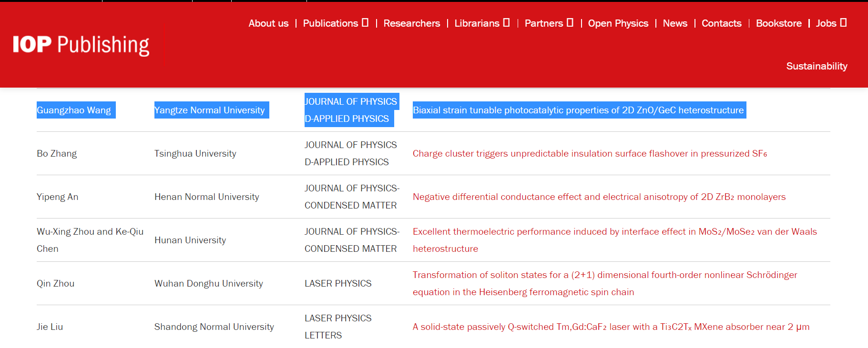Click the IOP Publishing logo
Image resolution: width=868 pixels, height=348 pixels.
tap(81, 45)
